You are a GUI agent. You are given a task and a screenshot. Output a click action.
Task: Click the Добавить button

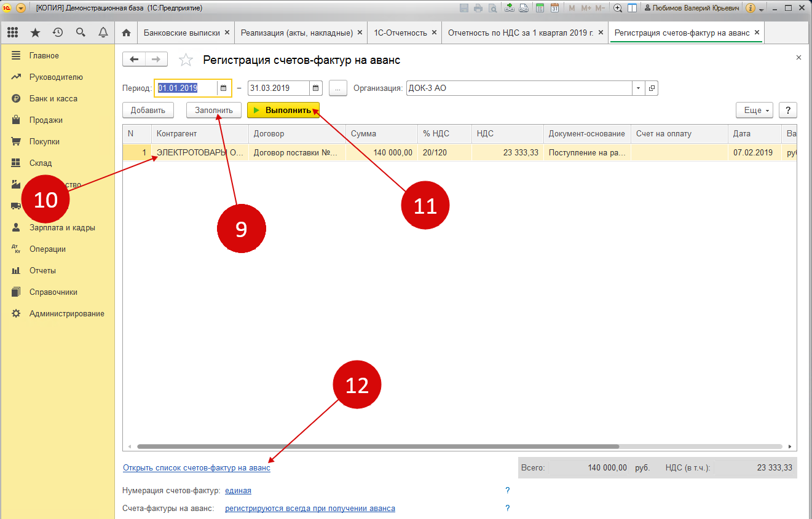148,111
